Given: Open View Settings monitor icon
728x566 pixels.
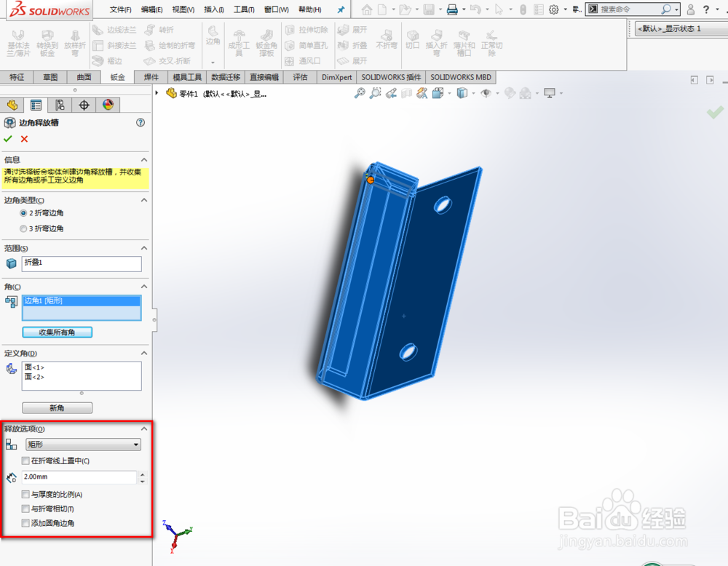Looking at the screenshot, I should pos(550,93).
